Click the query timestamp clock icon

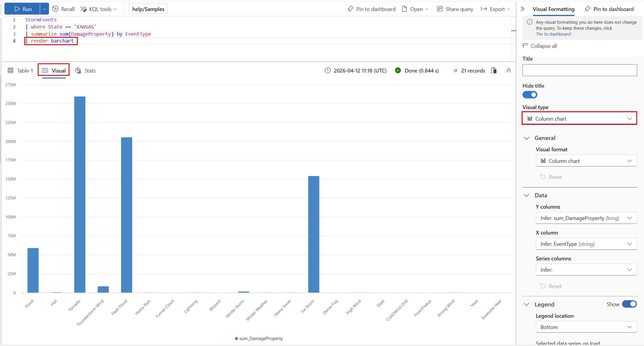click(328, 70)
